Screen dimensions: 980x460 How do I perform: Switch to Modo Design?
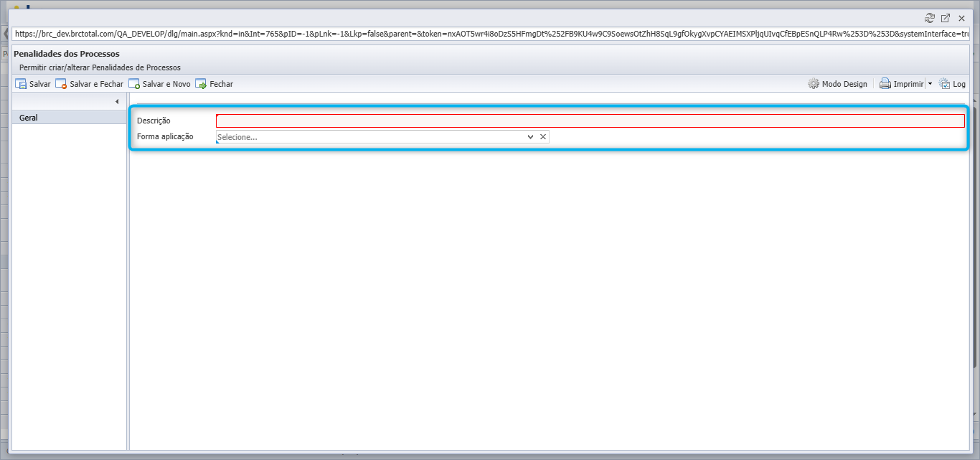coord(837,84)
